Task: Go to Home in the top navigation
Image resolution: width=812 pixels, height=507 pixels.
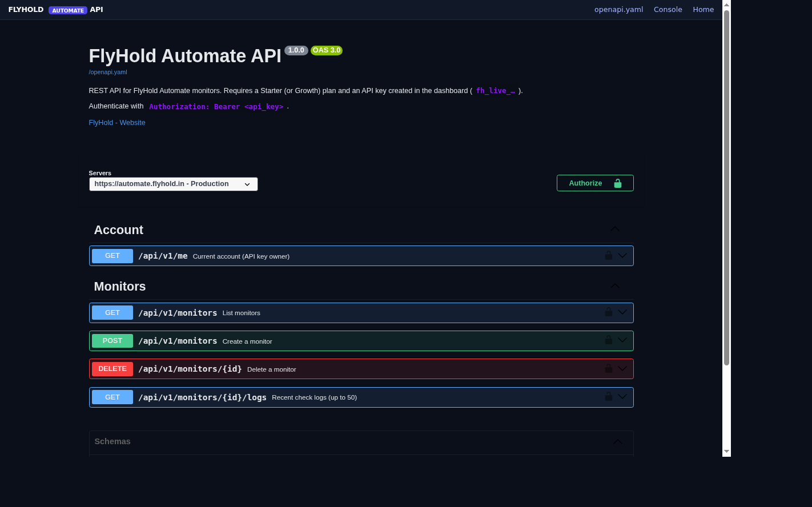Action: coord(704,10)
